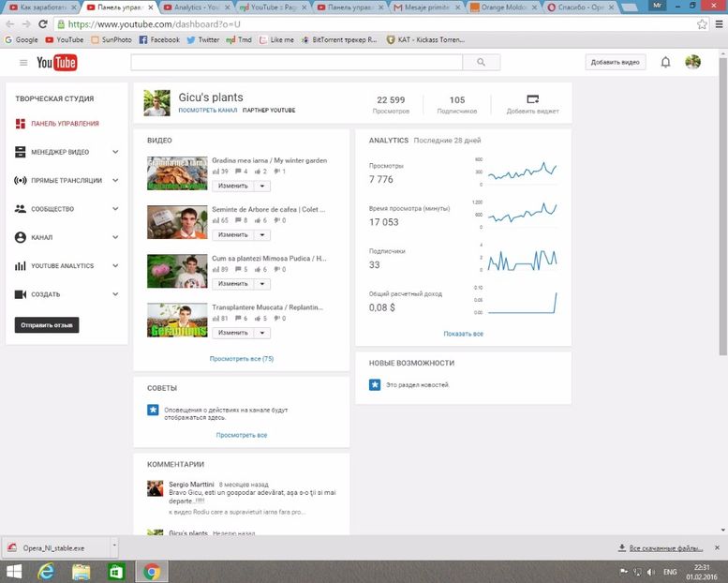Expand YouTube Analytics sidebar section
This screenshot has width=728, height=583.
pos(115,265)
